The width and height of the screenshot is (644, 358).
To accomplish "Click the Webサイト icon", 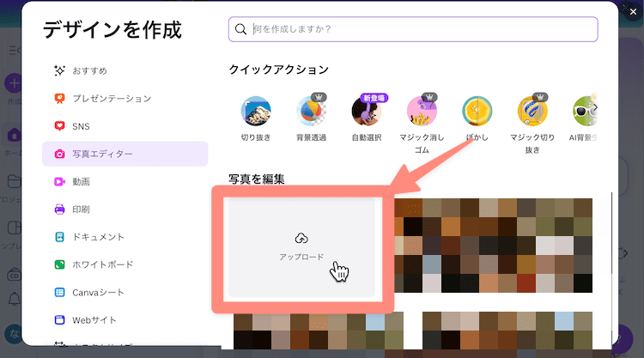I will coord(59,320).
